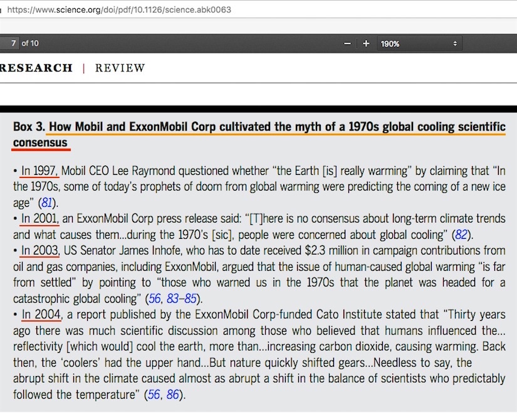The height and width of the screenshot is (420, 517).
Task: Click the underlined 'In 1997' text
Action: 40,171
